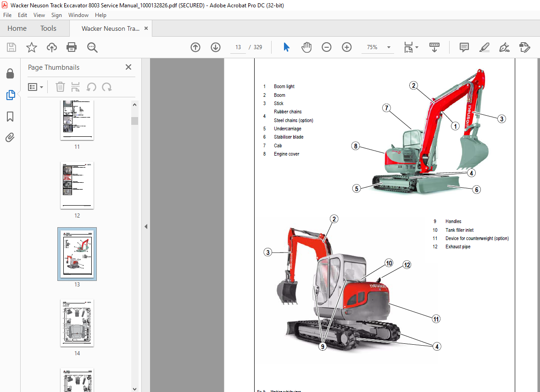The height and width of the screenshot is (392, 540).
Task: Open the Bookmarks sidebar panel
Action: 11,117
